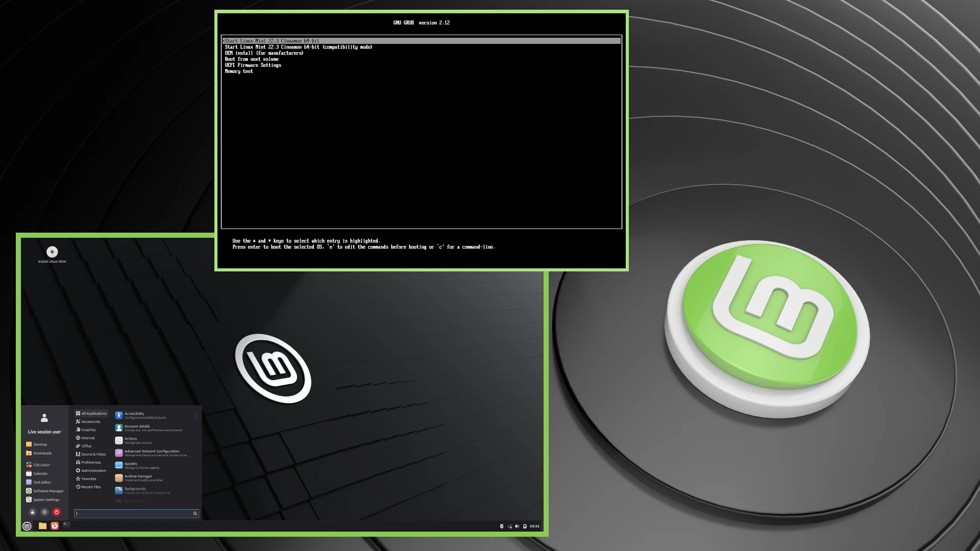Viewport: 980px width, 551px height.
Task: Click the volume speaker tray icon
Action: (517, 526)
